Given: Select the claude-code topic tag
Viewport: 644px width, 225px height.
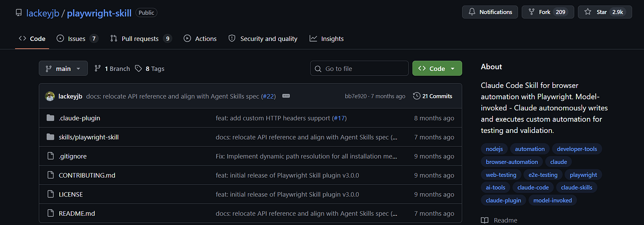Looking at the screenshot, I should tap(533, 187).
